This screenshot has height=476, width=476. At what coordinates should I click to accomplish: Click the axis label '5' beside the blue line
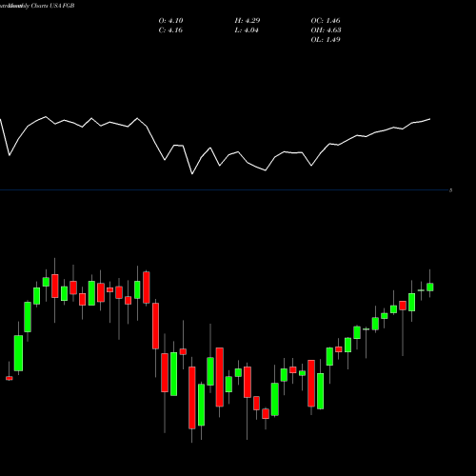(450, 190)
